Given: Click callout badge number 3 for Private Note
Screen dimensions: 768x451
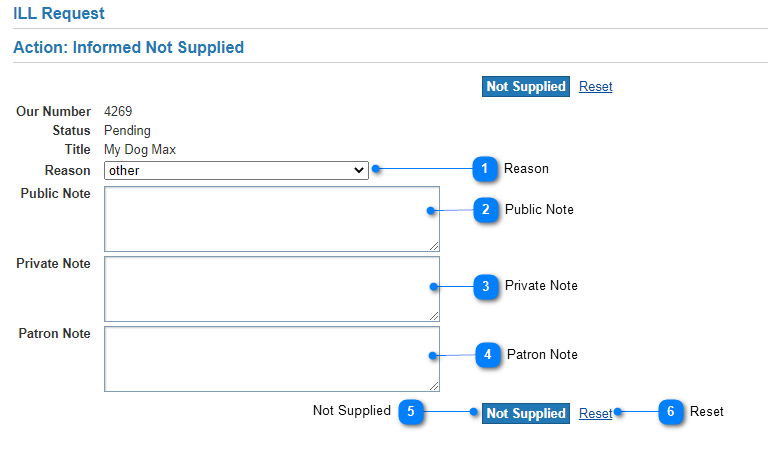Looking at the screenshot, I should (486, 286).
